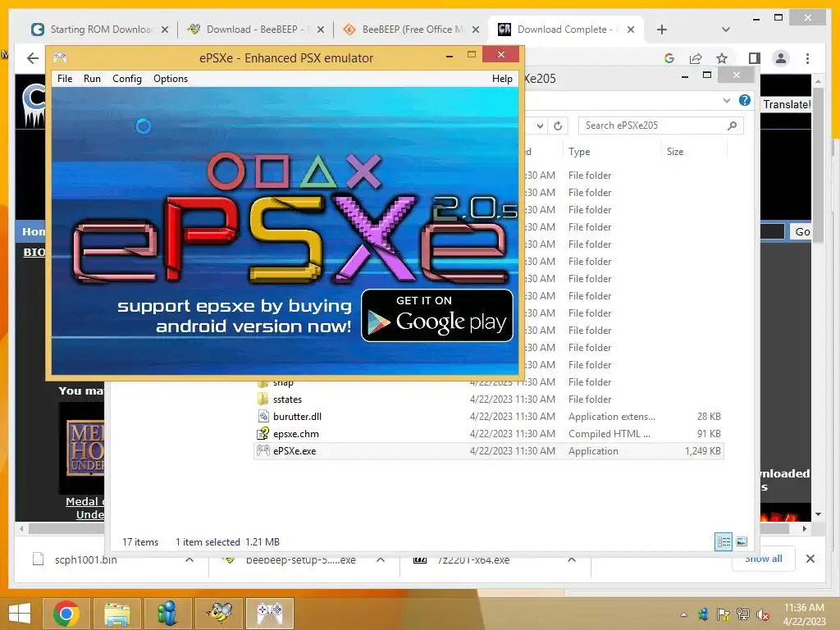Click the epsxe.chm help file icon

tap(263, 433)
